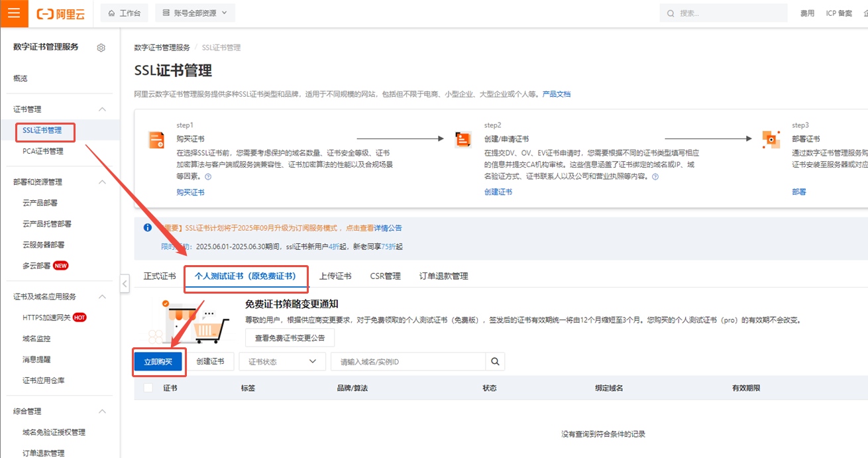
Task: Click 数字证书管理服务 in the breadcrumb
Action: [162, 48]
